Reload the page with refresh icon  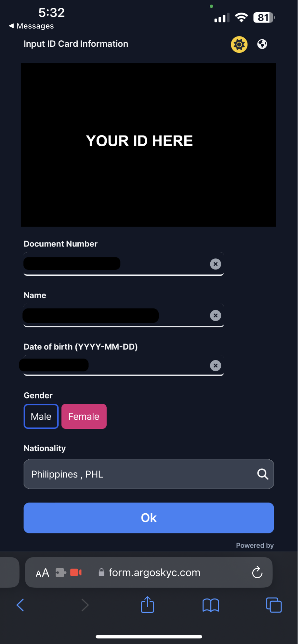click(x=257, y=572)
